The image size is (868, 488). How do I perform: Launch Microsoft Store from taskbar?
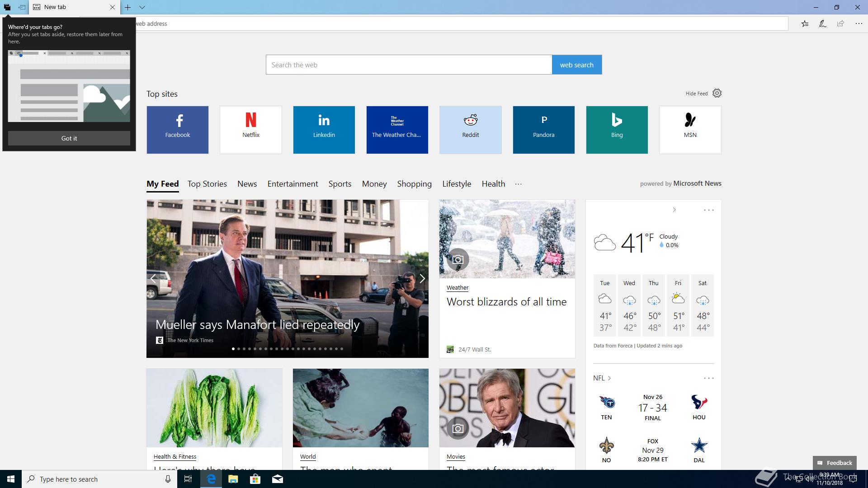click(255, 479)
